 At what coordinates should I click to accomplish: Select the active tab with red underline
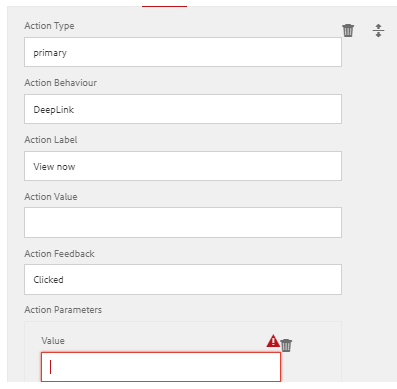coord(164,5)
